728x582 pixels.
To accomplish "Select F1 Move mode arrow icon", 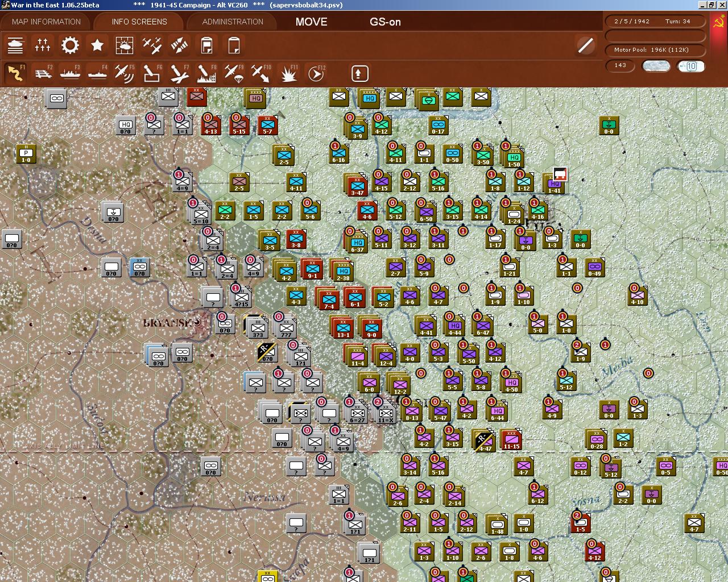I will (15, 73).
